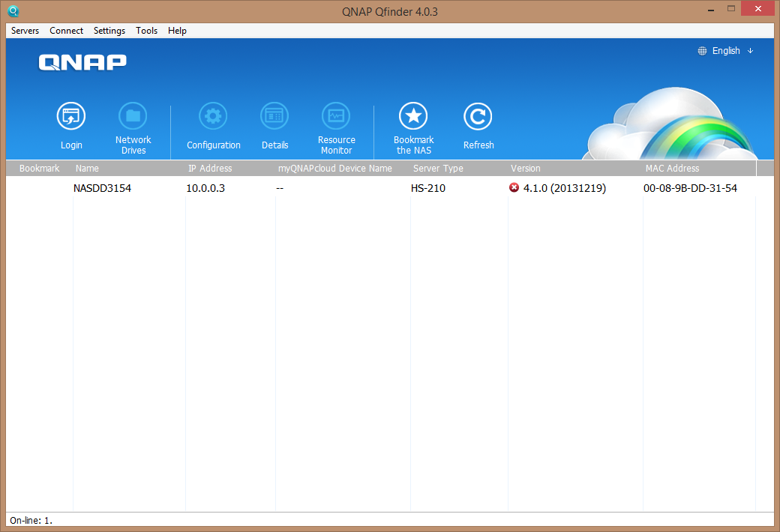Bookmark the NAS with the star icon
Viewport: 780px width, 532px height.
tap(413, 116)
